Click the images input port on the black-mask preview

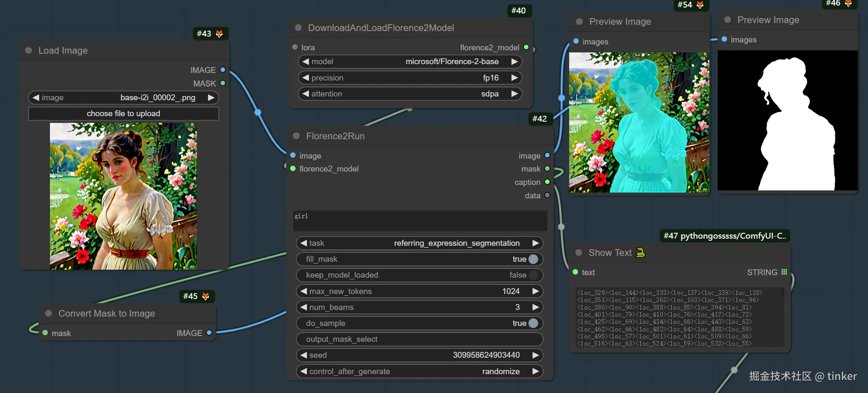point(724,39)
